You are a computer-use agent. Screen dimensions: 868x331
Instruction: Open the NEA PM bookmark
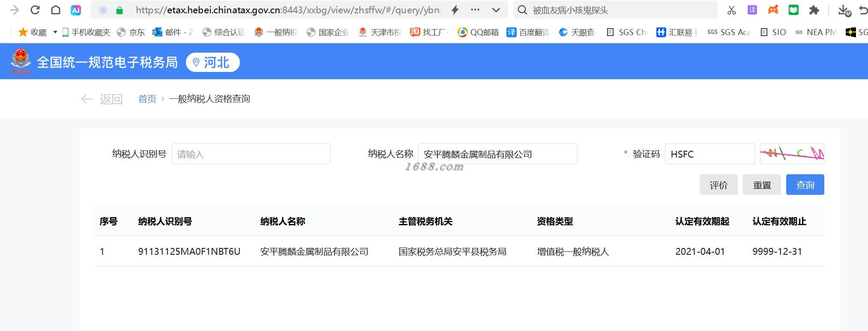(816, 32)
